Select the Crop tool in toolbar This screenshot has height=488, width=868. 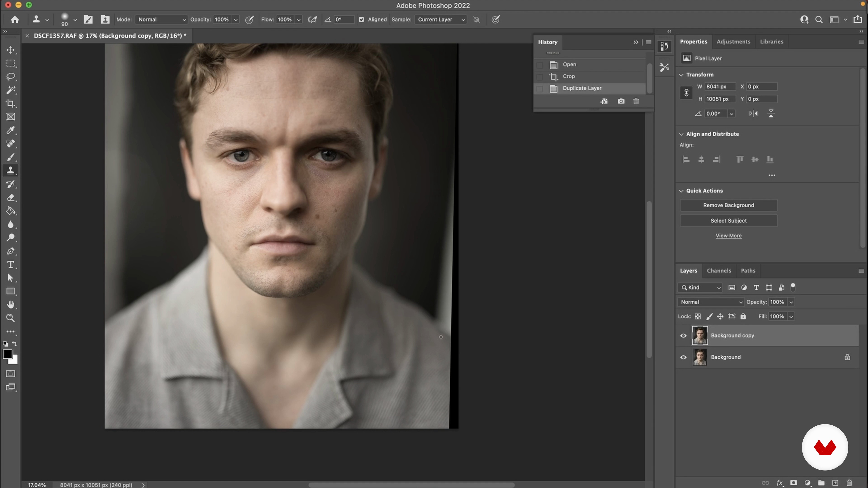point(10,103)
